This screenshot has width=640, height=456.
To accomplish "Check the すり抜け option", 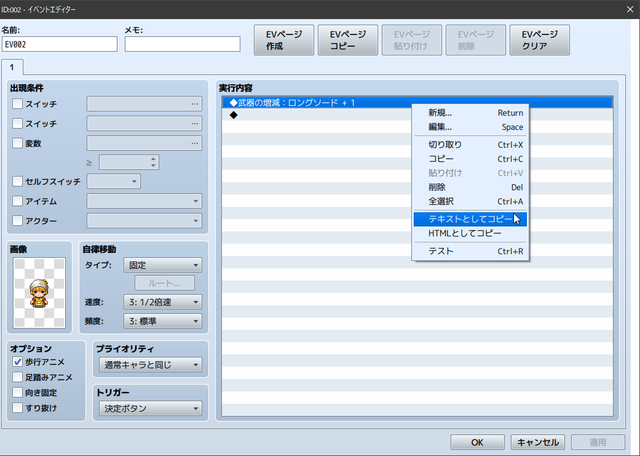I will [x=17, y=407].
